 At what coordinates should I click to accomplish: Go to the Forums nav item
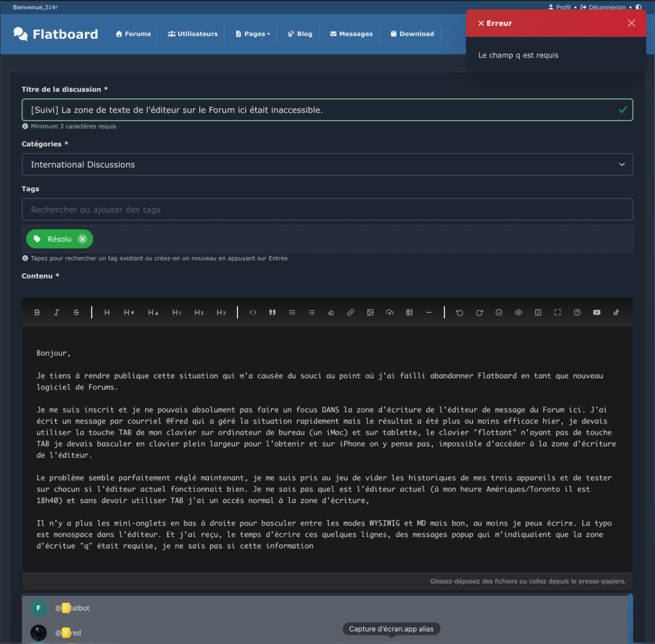pyautogui.click(x=133, y=34)
